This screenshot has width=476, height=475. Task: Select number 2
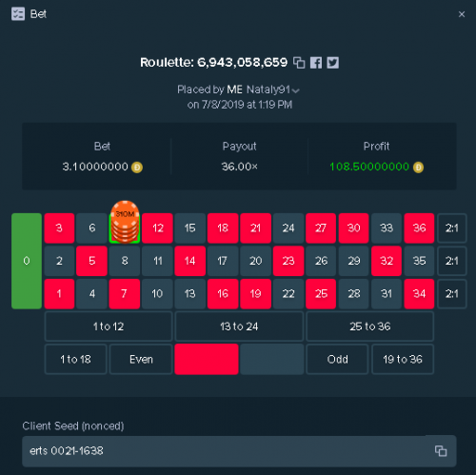59,261
